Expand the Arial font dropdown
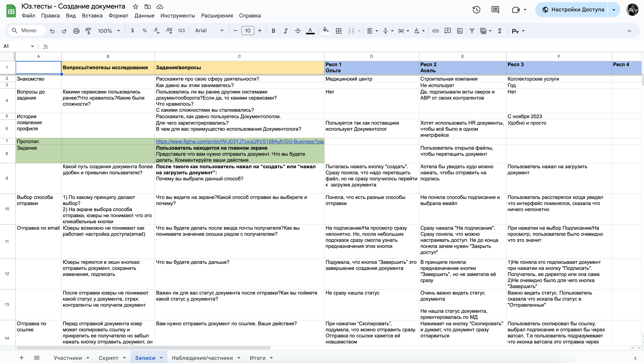This screenshot has width=644, height=363. pyautogui.click(x=209, y=31)
